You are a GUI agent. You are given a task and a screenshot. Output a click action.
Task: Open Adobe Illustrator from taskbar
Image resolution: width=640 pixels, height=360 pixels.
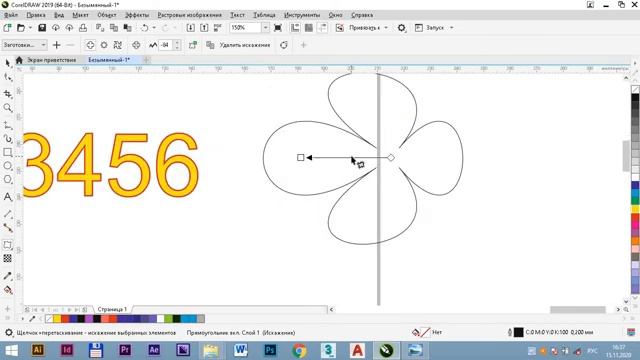[x=38, y=350]
